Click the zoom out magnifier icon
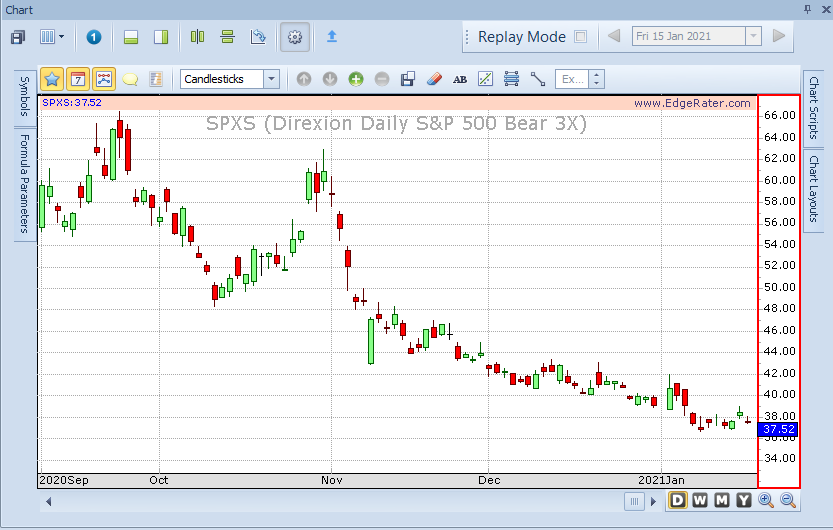 788,500
